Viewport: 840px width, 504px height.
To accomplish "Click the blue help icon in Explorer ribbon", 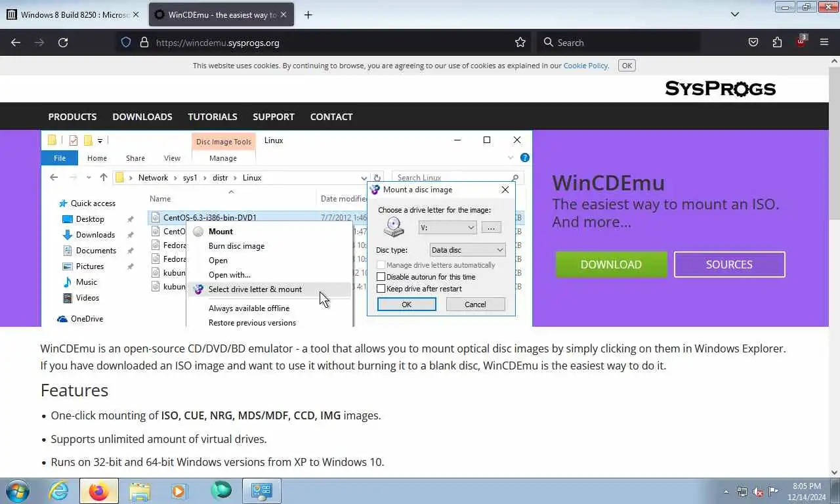I will pyautogui.click(x=524, y=157).
